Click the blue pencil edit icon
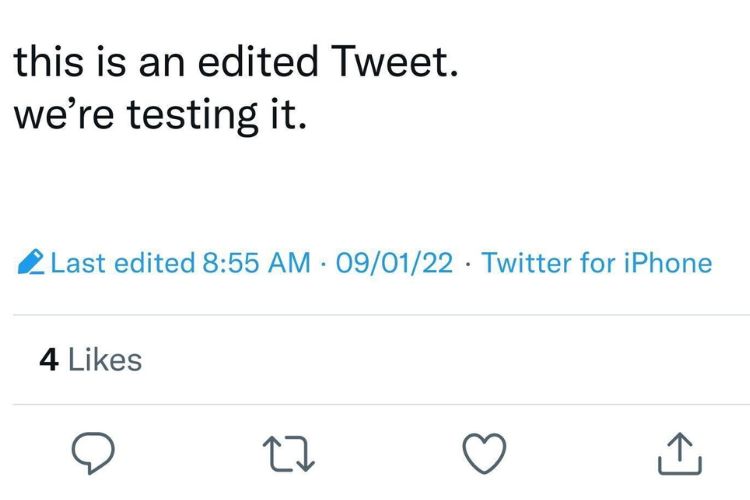Screen dimensions: 750x500 [x=31, y=264]
